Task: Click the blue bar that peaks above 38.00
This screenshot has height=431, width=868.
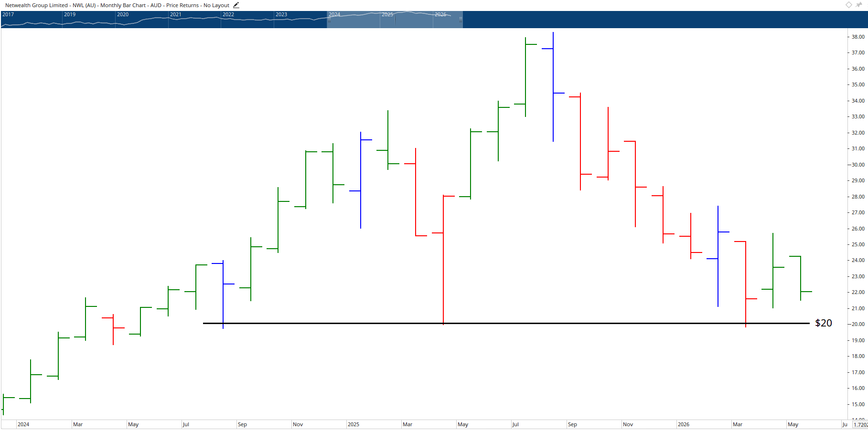Action: point(553,87)
